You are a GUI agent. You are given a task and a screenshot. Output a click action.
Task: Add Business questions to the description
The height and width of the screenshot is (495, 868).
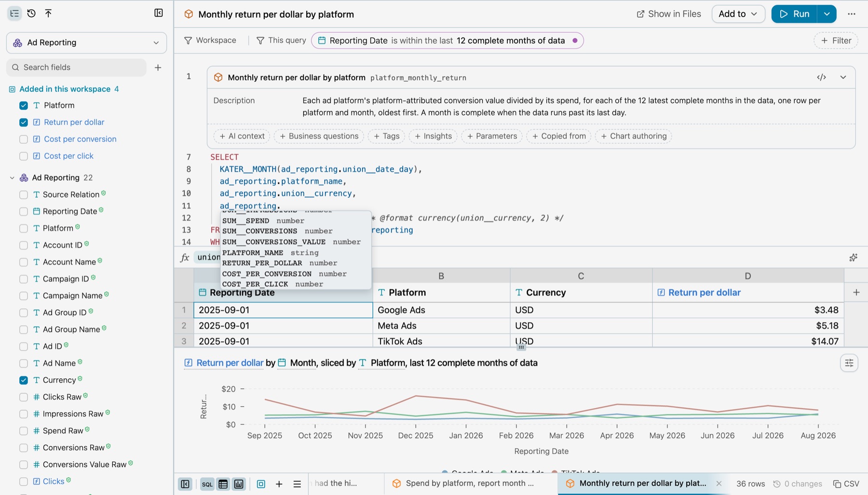pos(319,136)
